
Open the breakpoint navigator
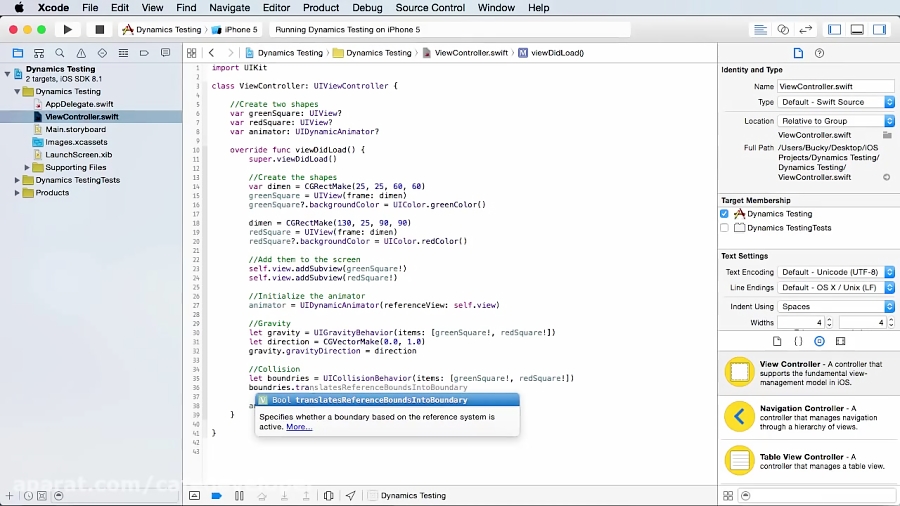click(x=144, y=53)
